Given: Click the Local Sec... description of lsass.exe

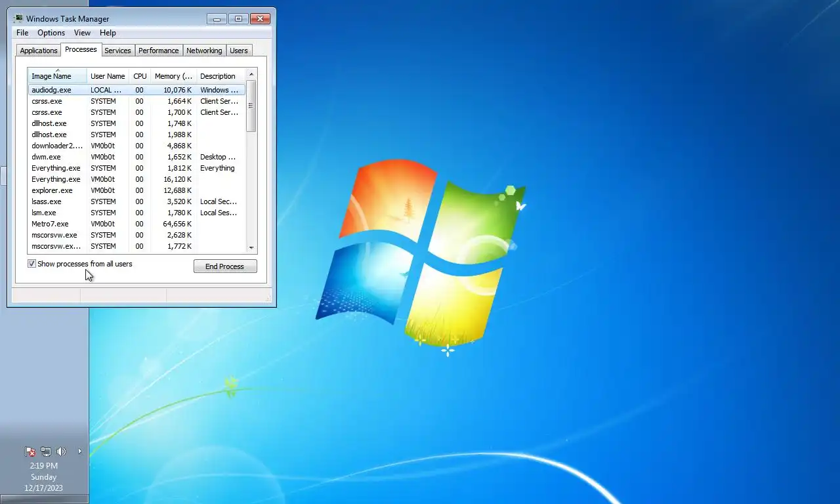Looking at the screenshot, I should tap(219, 201).
